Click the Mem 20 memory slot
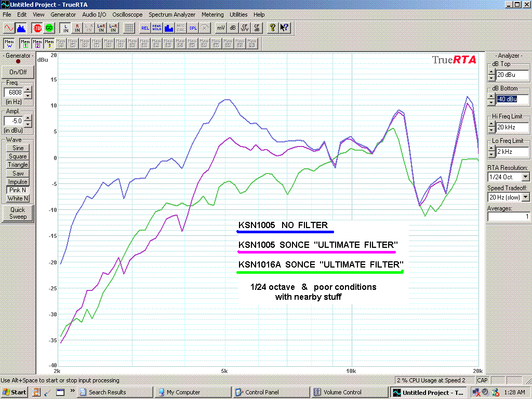 point(252,44)
